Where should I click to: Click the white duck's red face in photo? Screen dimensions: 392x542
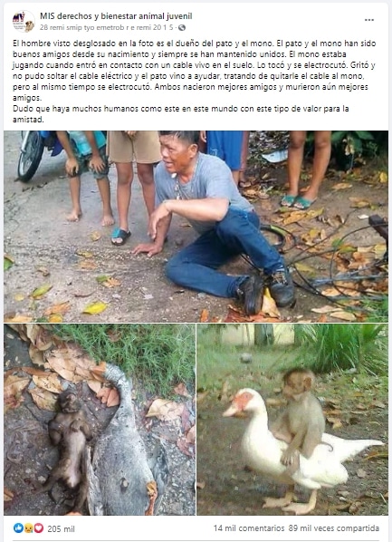pos(242,401)
